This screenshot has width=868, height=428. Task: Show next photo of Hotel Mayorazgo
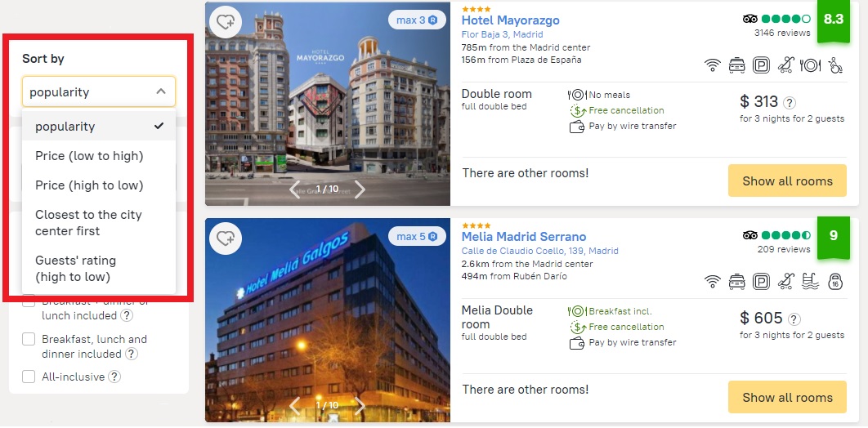click(x=360, y=189)
